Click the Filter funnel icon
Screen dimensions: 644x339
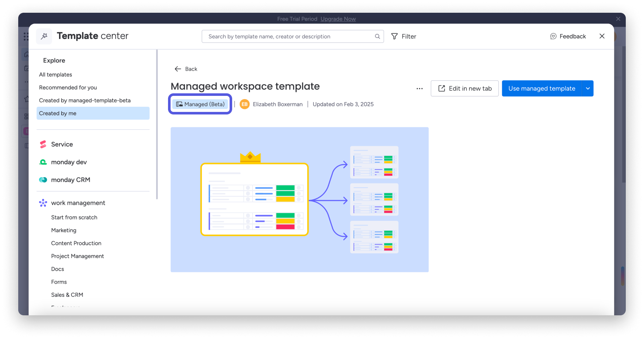point(394,36)
